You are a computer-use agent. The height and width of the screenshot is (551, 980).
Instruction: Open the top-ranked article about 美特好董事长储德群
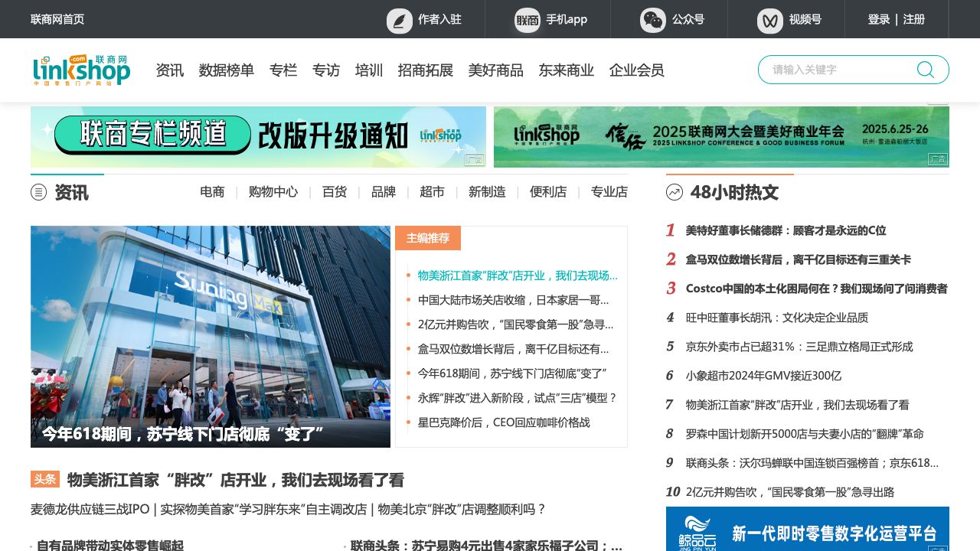786,230
